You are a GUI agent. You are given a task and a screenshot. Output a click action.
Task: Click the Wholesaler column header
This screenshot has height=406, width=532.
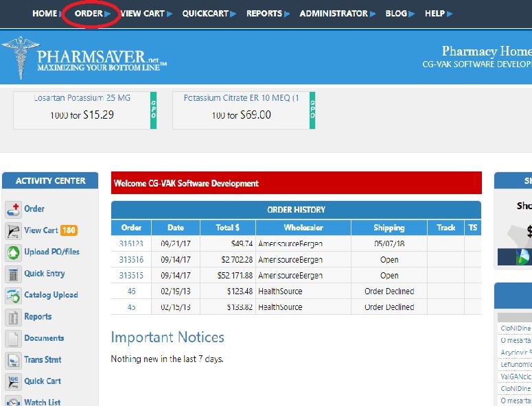(303, 228)
